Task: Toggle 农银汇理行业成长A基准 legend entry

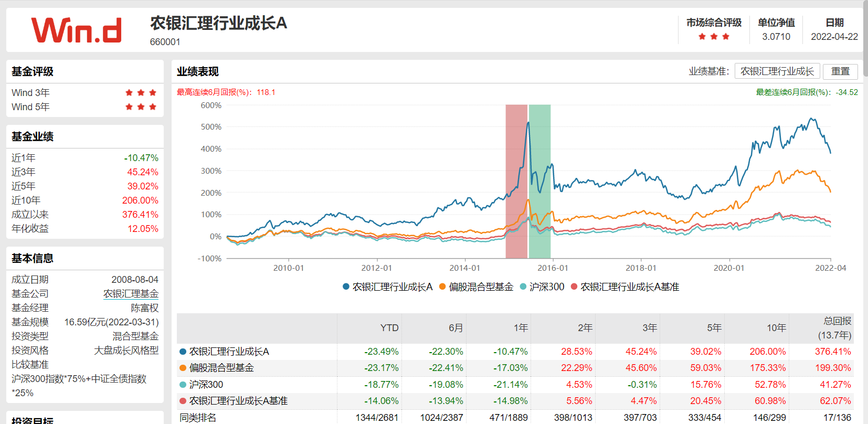Action: click(x=625, y=287)
